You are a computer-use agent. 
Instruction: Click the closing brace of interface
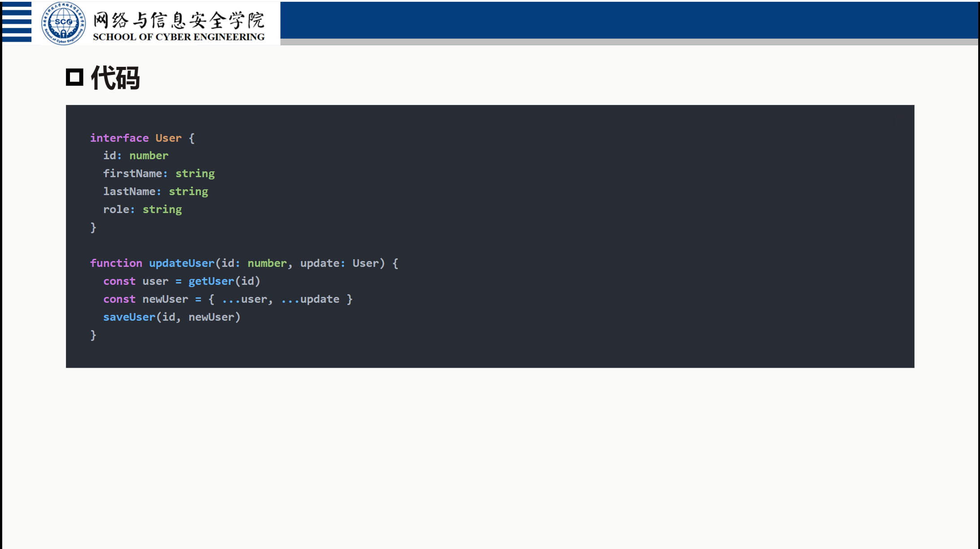pyautogui.click(x=93, y=227)
